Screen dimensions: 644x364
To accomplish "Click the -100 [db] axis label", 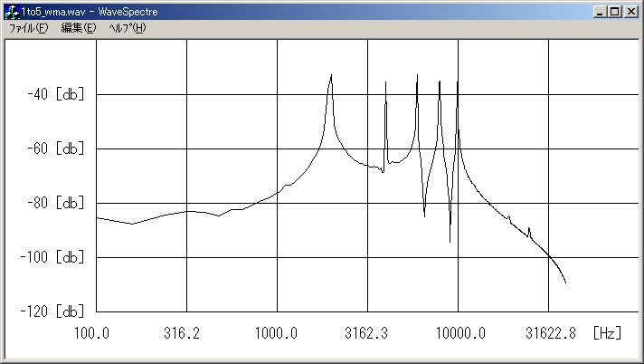I will click(52, 257).
